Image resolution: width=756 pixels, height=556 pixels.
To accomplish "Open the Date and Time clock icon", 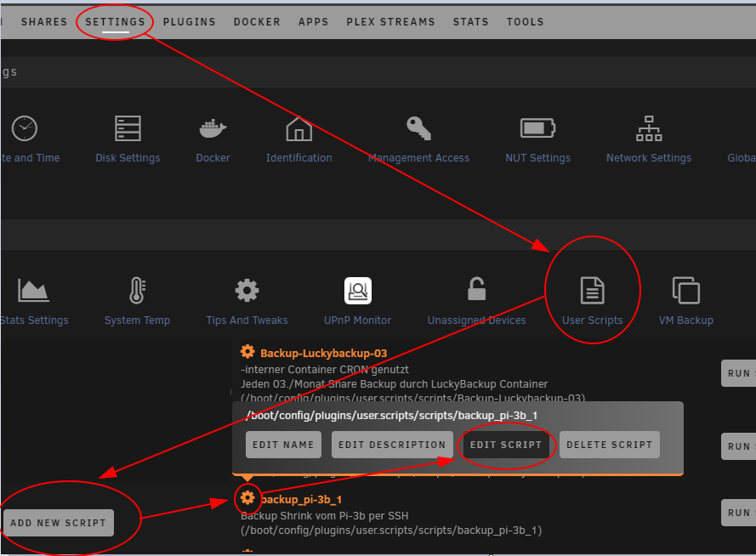I will (24, 128).
